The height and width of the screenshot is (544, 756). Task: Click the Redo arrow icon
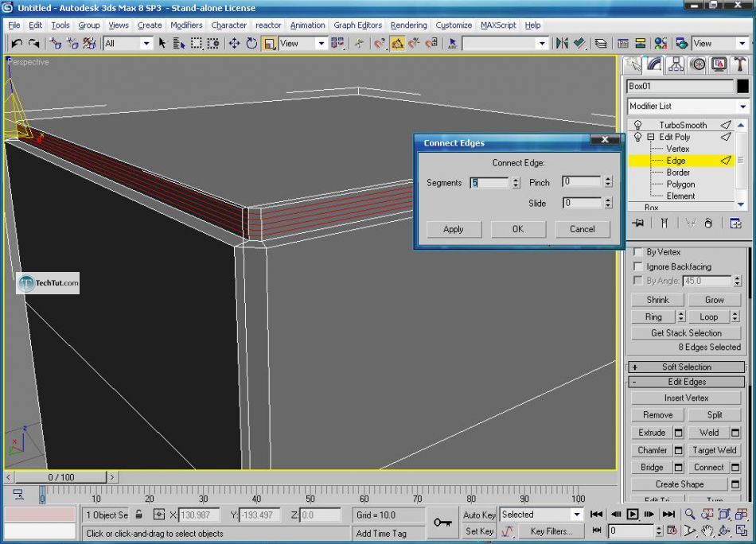[33, 44]
